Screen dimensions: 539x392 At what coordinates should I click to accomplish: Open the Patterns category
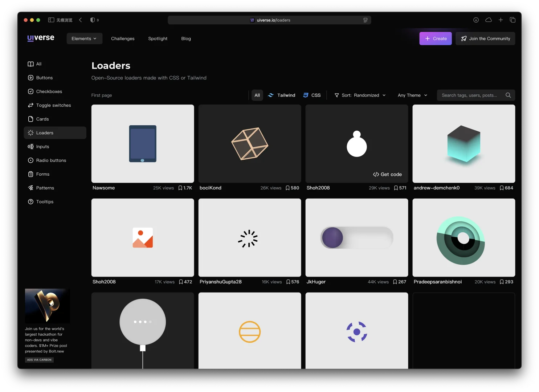(55, 188)
